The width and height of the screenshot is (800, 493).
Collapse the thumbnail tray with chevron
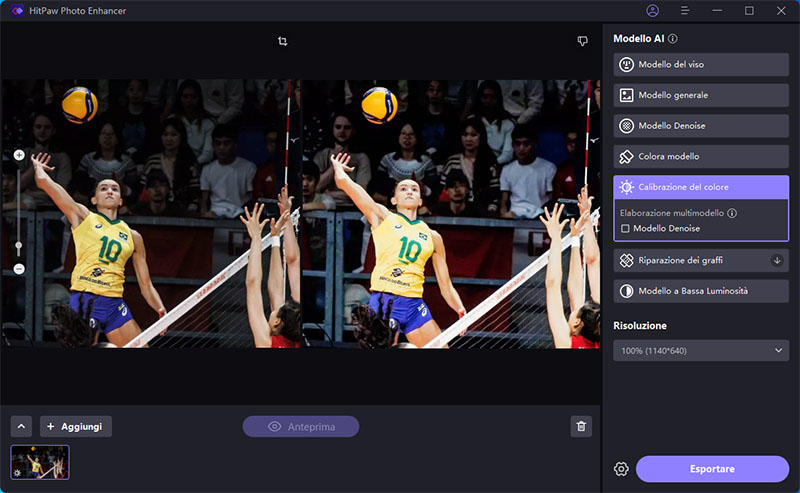coord(22,426)
